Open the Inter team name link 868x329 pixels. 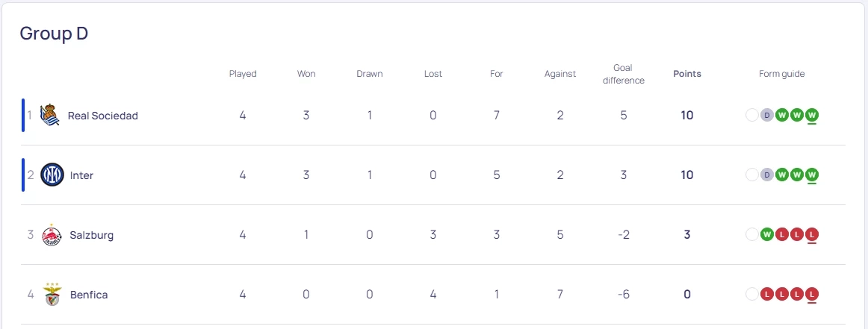point(81,175)
